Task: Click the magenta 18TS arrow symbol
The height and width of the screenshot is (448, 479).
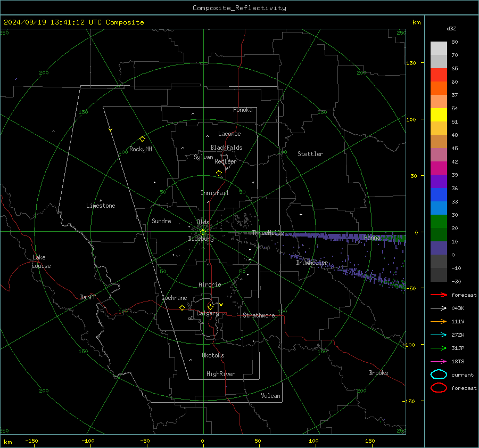Action: click(x=439, y=362)
